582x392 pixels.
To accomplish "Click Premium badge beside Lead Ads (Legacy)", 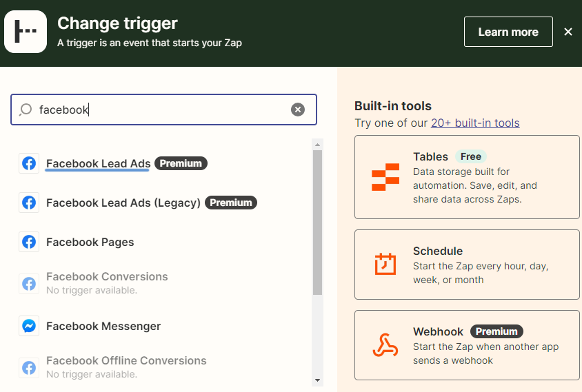I will pyautogui.click(x=231, y=203).
